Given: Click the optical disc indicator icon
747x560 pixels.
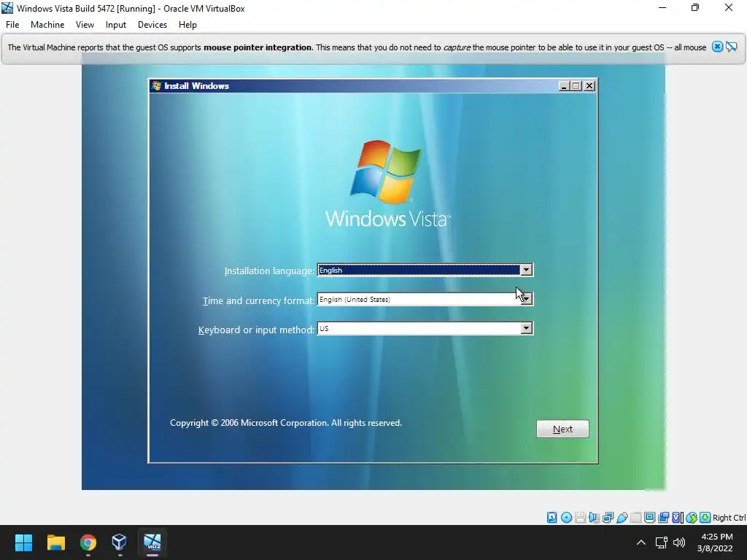Looking at the screenshot, I should pos(566,517).
